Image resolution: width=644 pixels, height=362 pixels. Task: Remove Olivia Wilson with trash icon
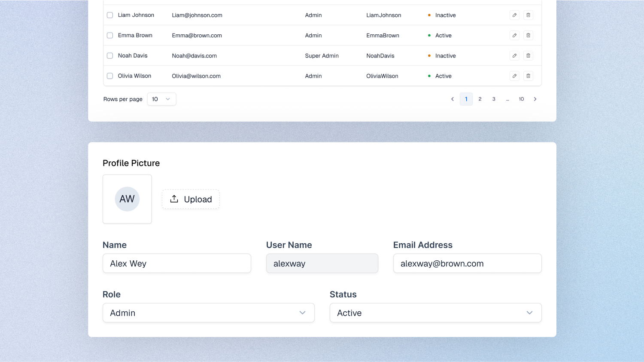[528, 76]
